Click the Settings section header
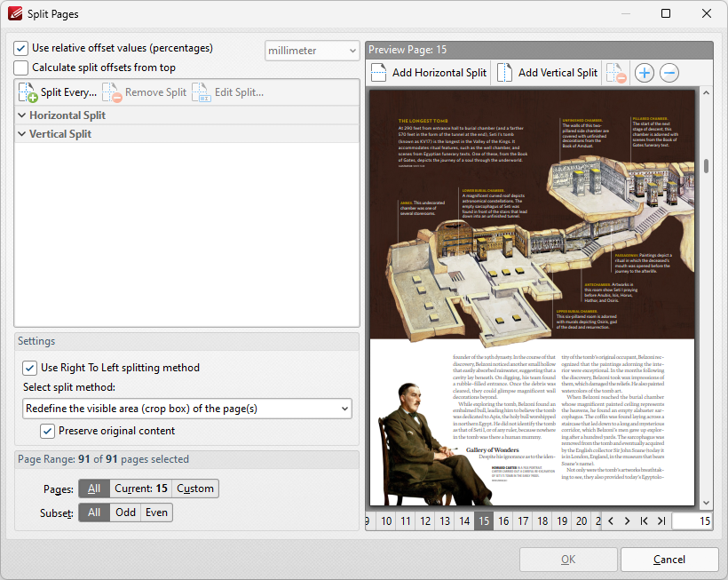Viewport: 728px width, 580px height. 186,341
